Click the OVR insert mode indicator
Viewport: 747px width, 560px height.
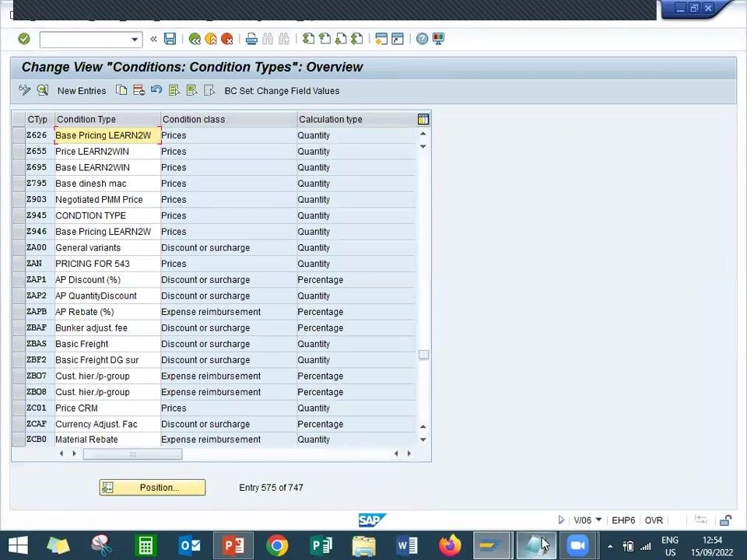(x=654, y=520)
